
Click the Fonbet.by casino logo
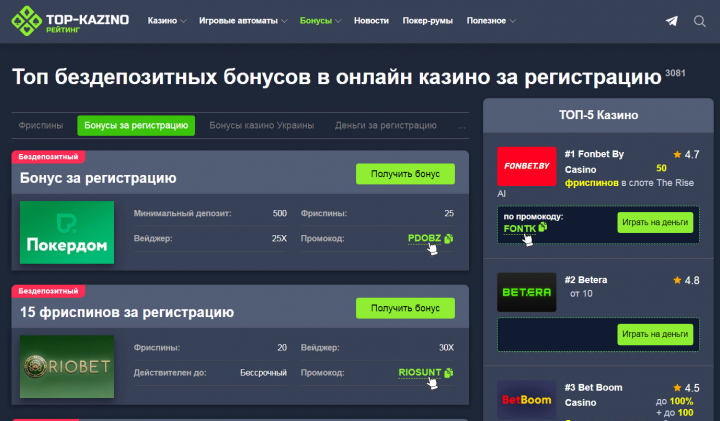[526, 166]
